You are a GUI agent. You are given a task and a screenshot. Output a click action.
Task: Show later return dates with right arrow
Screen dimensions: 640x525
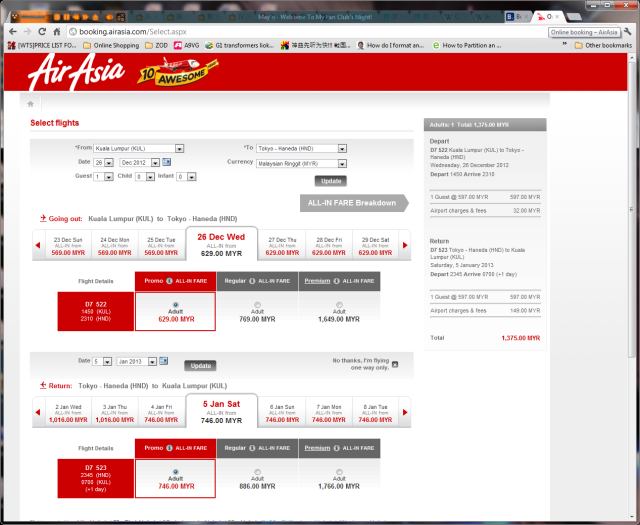[x=405, y=410]
